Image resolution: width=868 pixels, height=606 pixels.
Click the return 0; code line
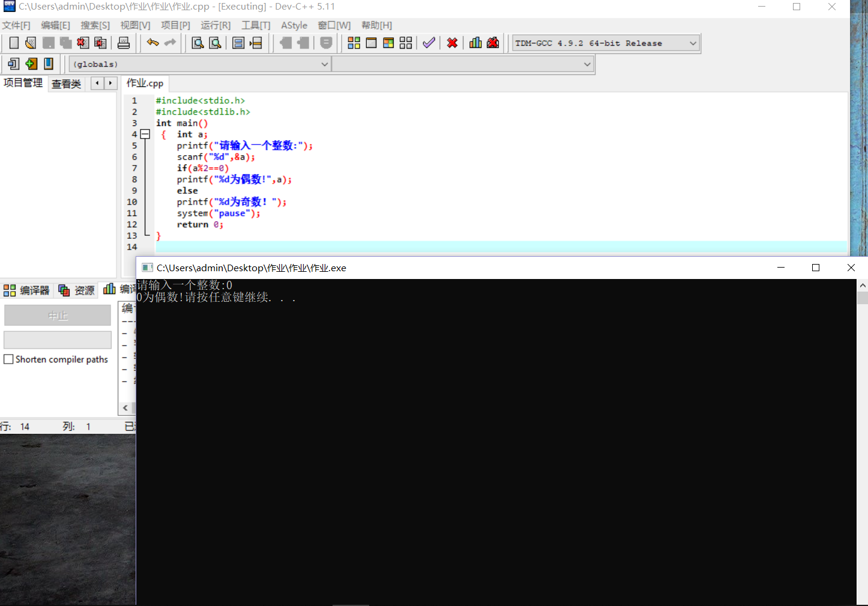(x=200, y=224)
